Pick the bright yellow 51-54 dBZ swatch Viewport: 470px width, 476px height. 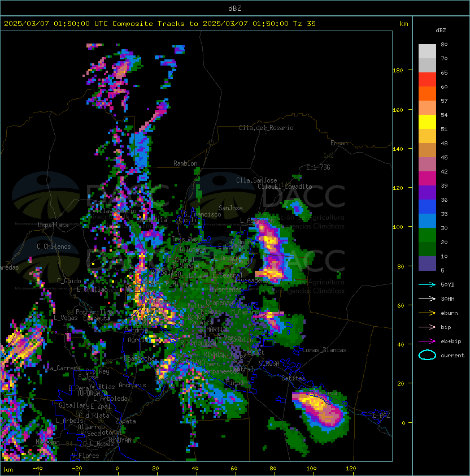[427, 122]
